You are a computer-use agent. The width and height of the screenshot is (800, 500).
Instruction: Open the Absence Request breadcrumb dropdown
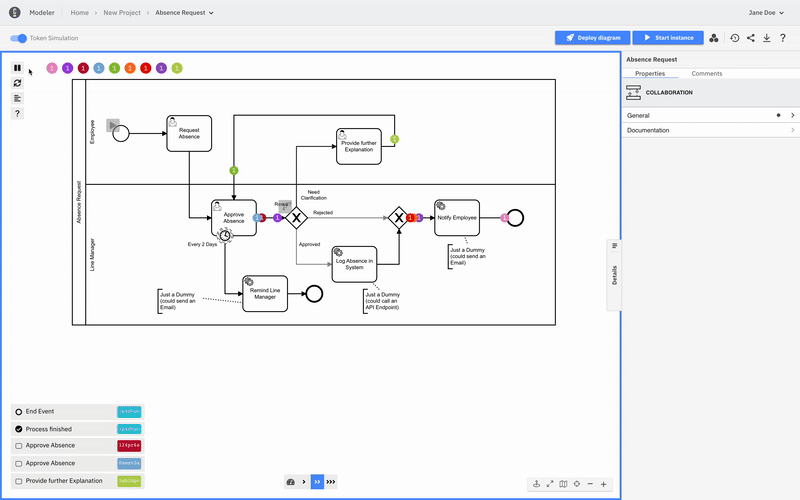(185, 13)
